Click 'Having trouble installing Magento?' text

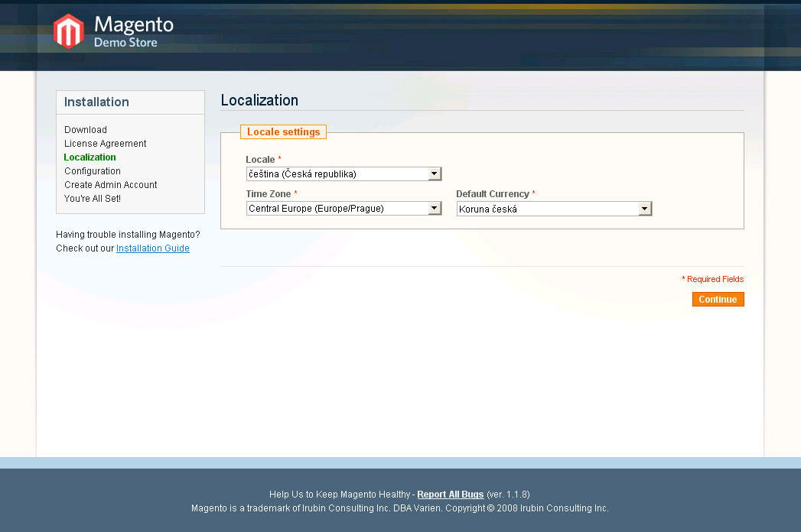[x=128, y=235]
